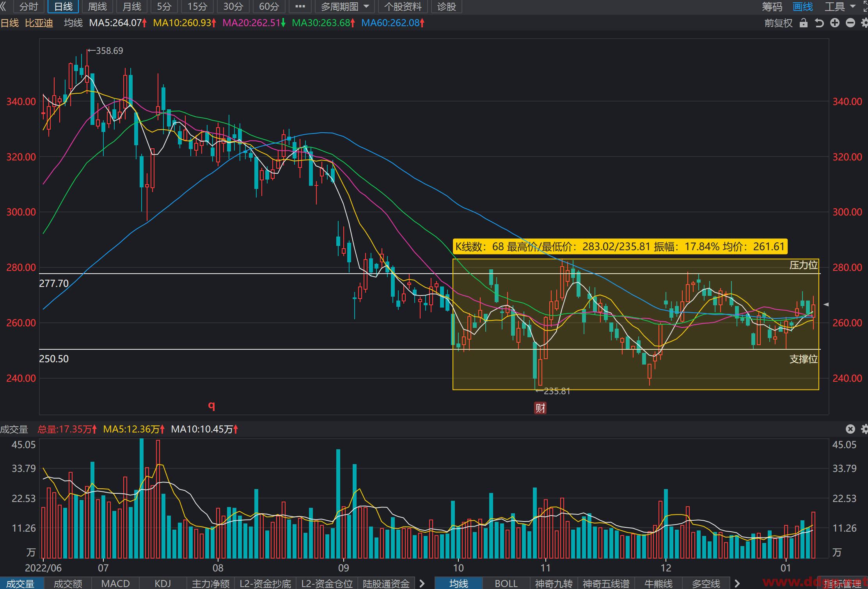Click the undo arrow icon in chart toolbar
This screenshot has height=589, width=868.
click(x=819, y=23)
